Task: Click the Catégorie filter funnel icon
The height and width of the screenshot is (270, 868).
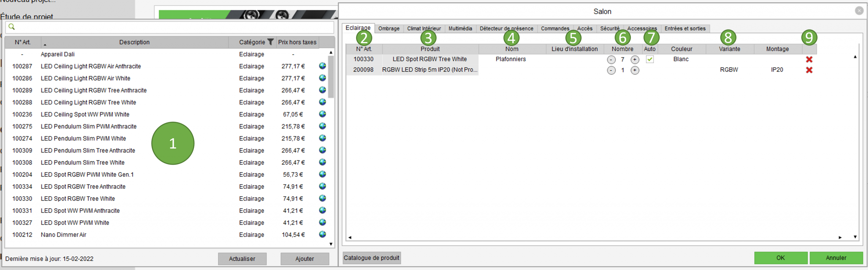Action: coord(270,42)
